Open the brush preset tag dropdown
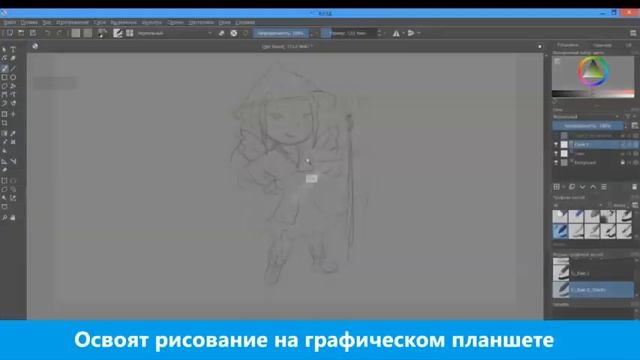Screen dimensions: 640x360 578,205
